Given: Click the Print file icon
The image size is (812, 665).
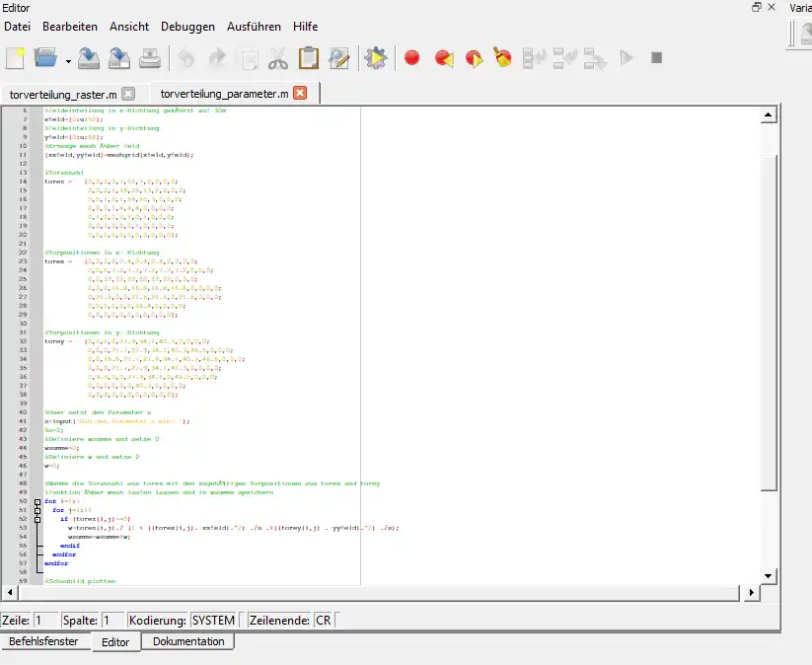Looking at the screenshot, I should (149, 58).
